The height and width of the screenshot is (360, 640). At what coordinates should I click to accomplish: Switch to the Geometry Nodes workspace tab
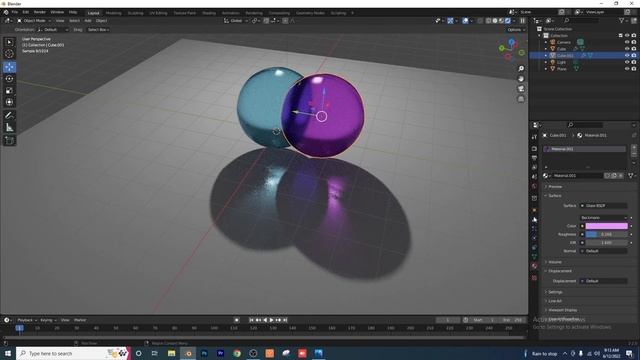[310, 13]
